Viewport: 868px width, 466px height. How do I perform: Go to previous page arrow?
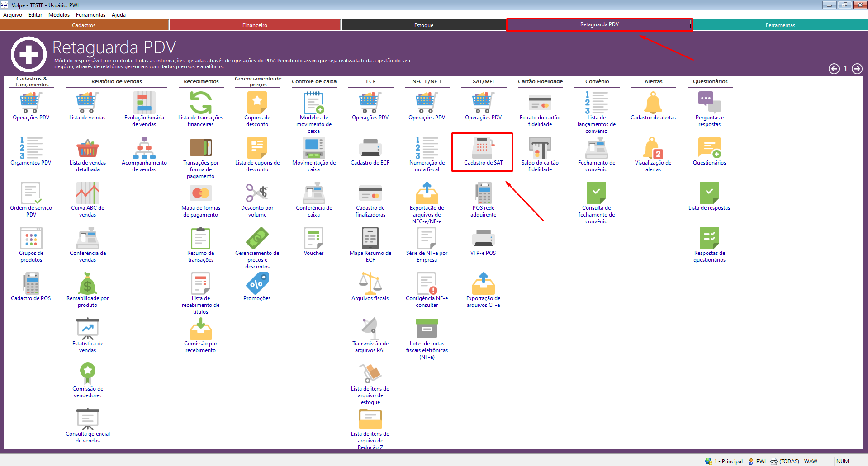click(x=834, y=69)
